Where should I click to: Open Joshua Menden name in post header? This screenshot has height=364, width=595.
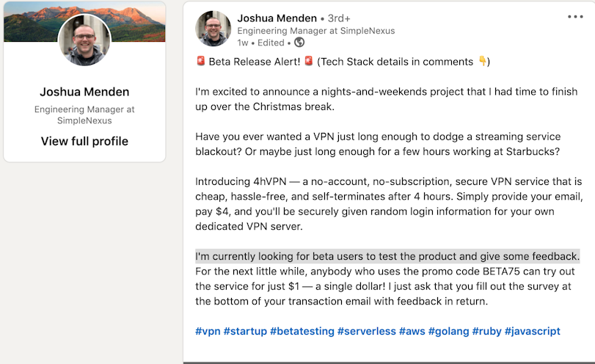pyautogui.click(x=277, y=18)
